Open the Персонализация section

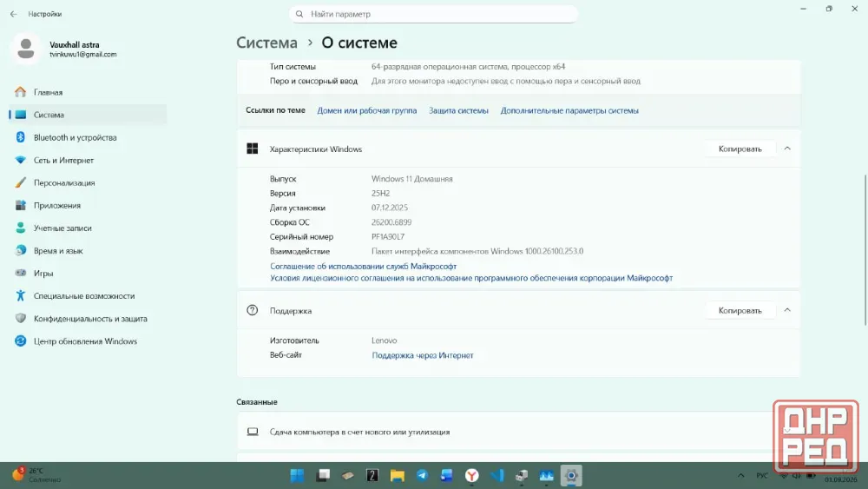click(x=88, y=182)
